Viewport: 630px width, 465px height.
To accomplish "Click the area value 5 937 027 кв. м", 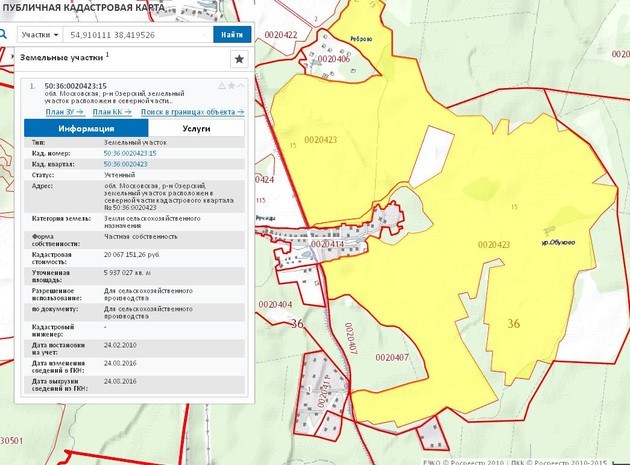I will pyautogui.click(x=127, y=273).
